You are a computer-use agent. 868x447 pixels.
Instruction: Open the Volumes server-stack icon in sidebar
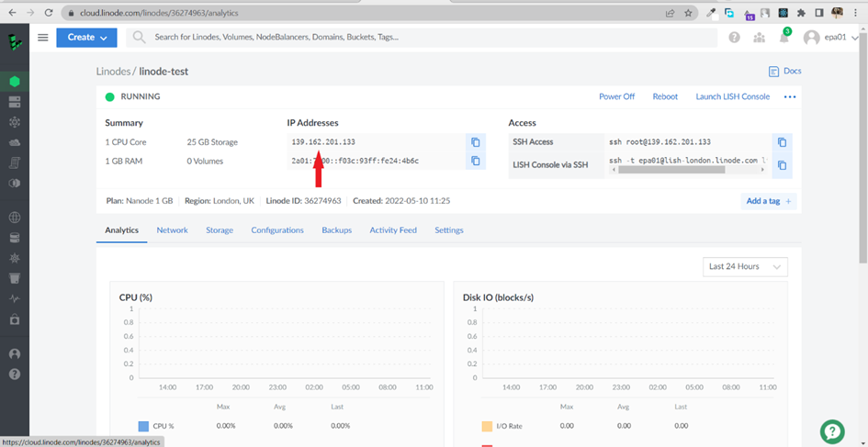coord(15,102)
